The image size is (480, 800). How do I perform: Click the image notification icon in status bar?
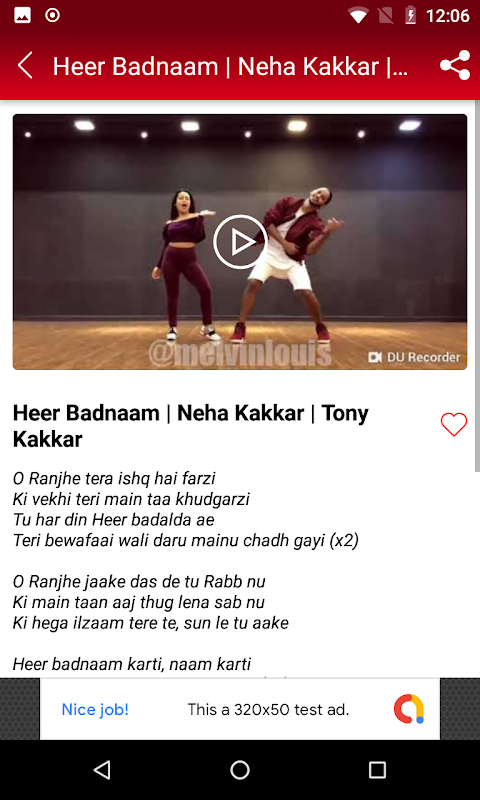(22, 16)
